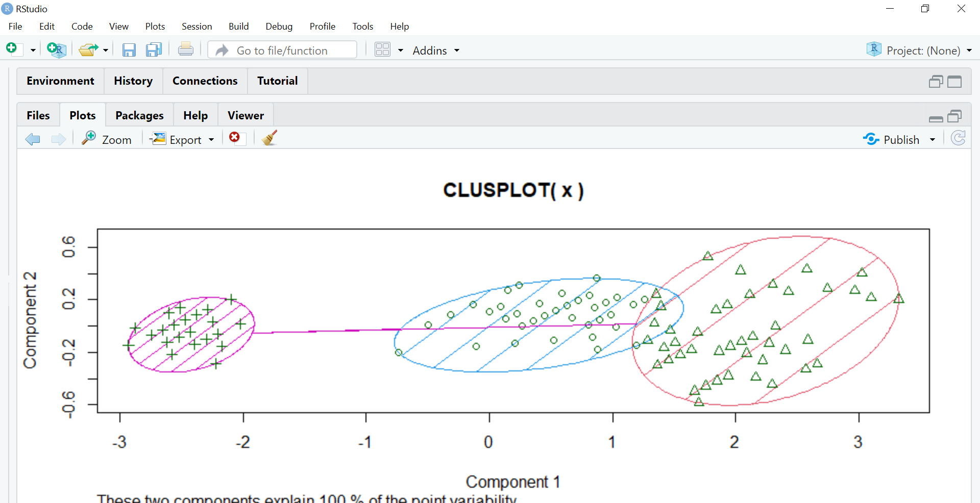Viewport: 980px width, 503px height.
Task: Open the Help menu in menu bar
Action: [400, 26]
